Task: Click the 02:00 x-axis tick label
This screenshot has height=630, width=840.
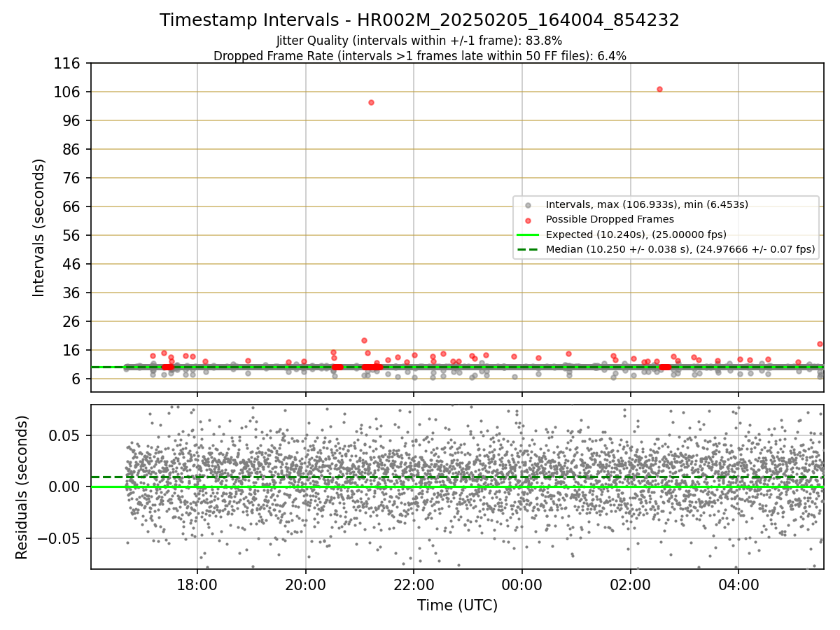Action: (x=631, y=584)
